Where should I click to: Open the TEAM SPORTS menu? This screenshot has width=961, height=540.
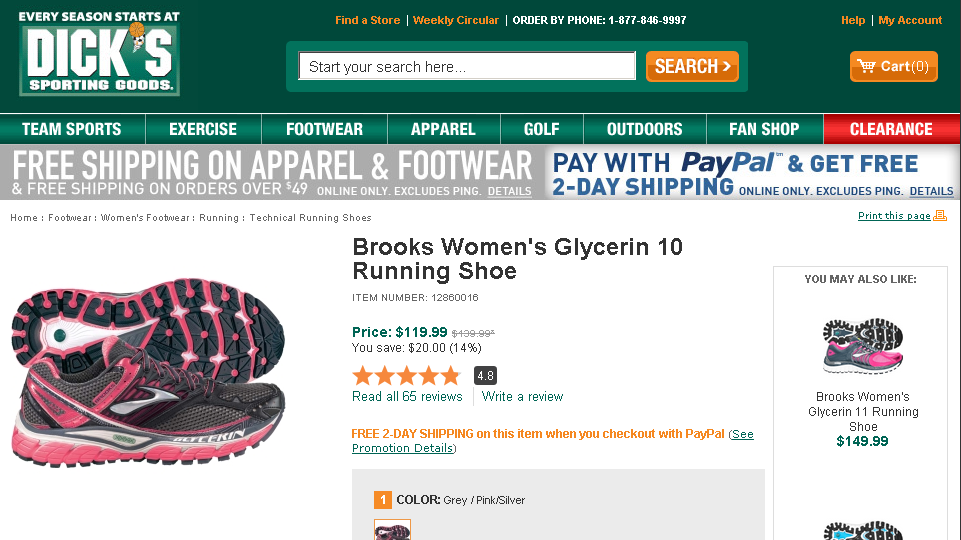point(72,129)
